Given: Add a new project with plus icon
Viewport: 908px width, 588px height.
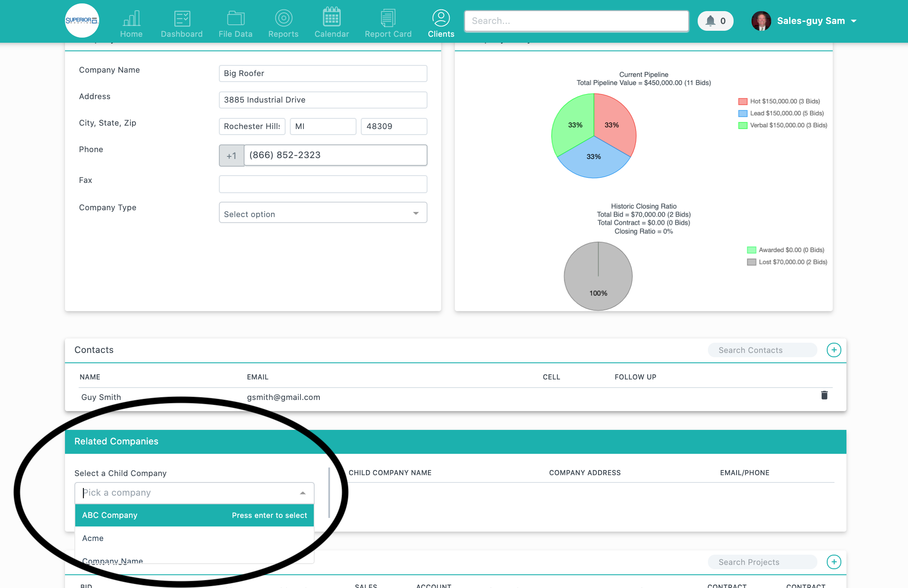Looking at the screenshot, I should pyautogui.click(x=834, y=562).
